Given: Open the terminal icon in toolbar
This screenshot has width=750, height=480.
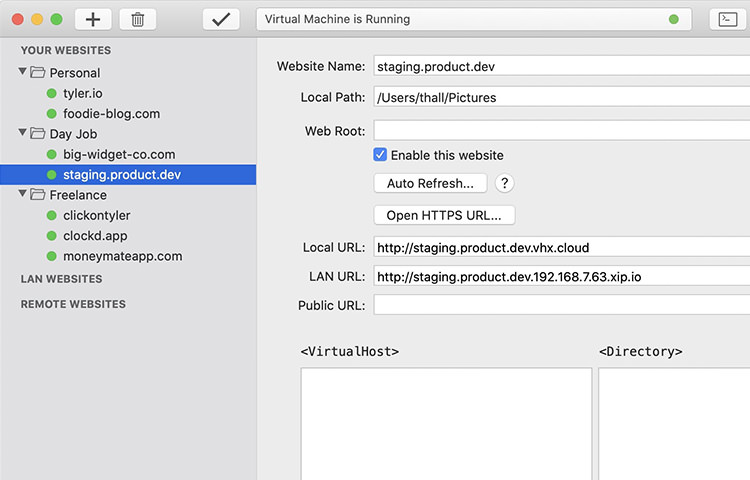Looking at the screenshot, I should coord(728,20).
